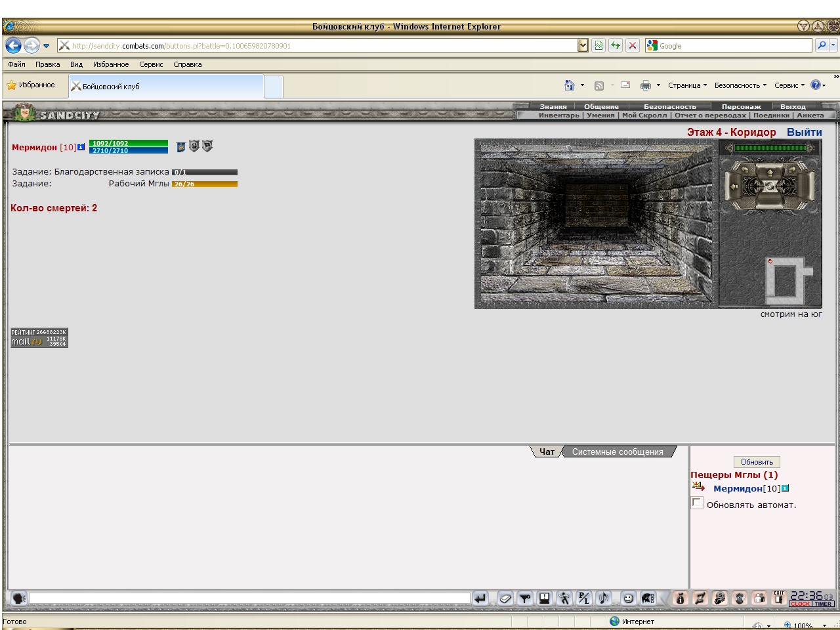
Task: Click the middle gray shield status icon
Action: pyautogui.click(x=194, y=146)
